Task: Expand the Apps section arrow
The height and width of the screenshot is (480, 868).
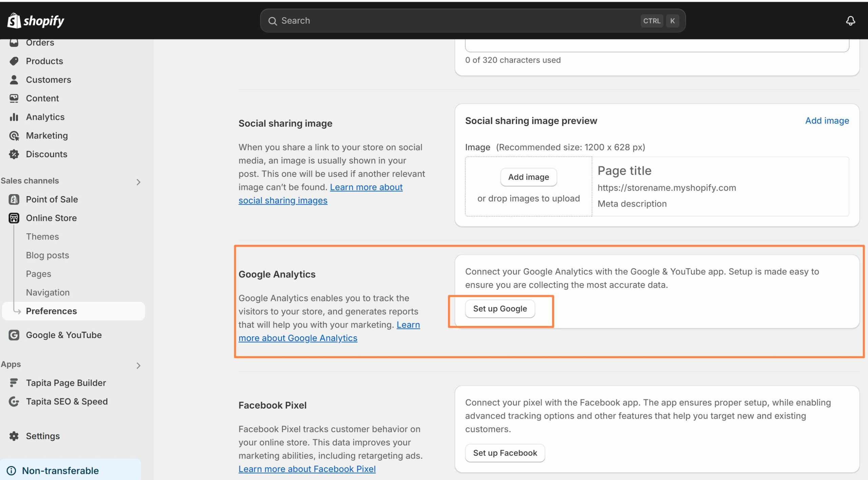Action: [x=138, y=364]
